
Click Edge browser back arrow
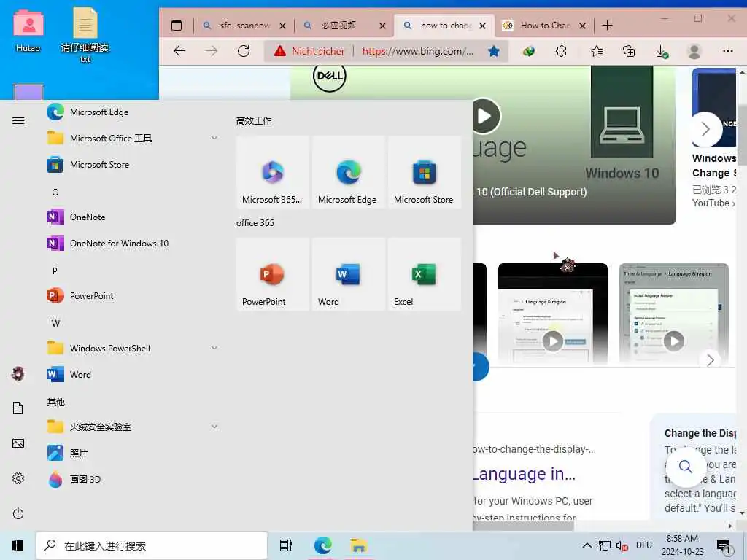coord(179,51)
